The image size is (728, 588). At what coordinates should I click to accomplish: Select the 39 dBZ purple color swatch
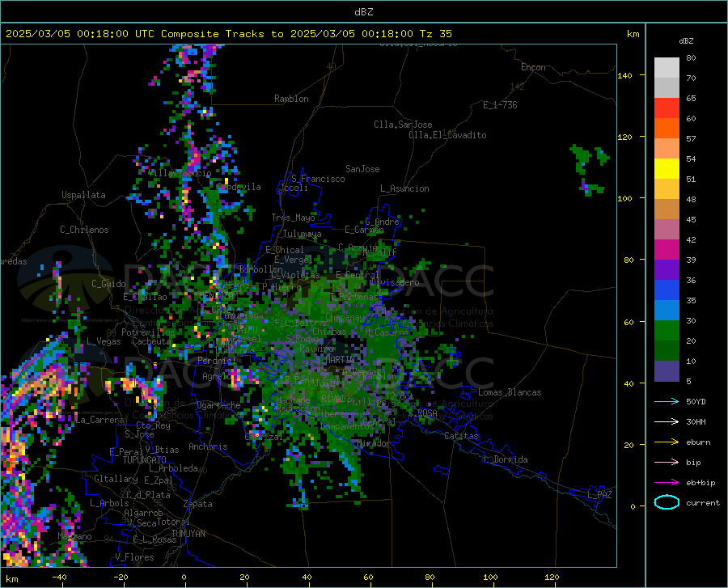(667, 270)
